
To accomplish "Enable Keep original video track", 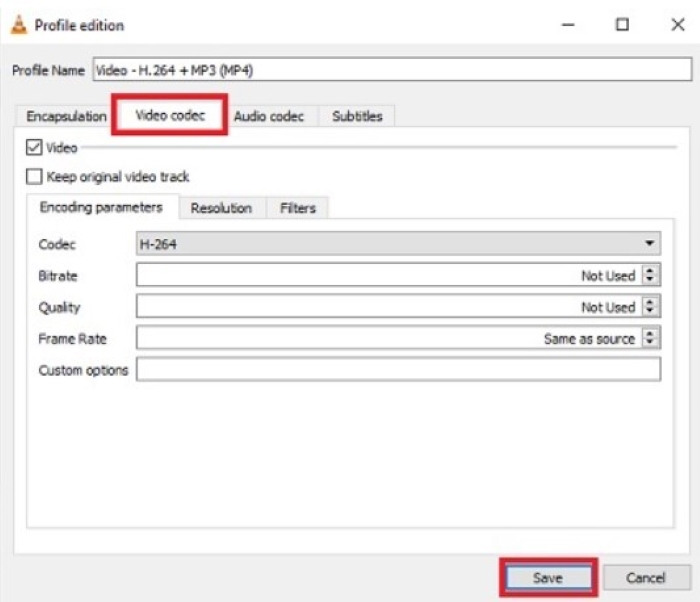I will 34,177.
